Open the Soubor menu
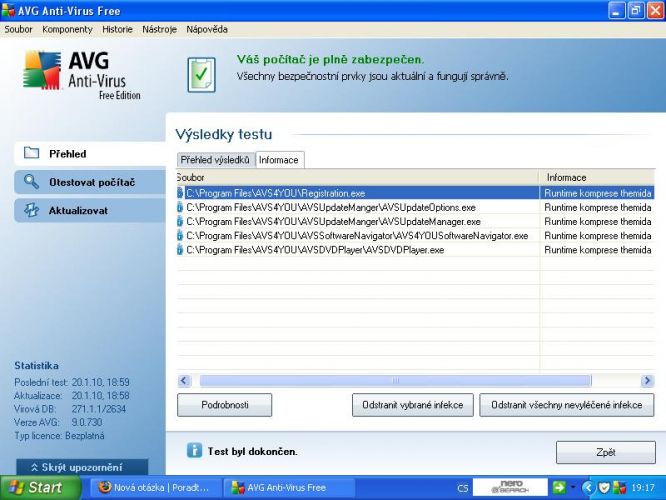This screenshot has width=666, height=500. coord(18,29)
